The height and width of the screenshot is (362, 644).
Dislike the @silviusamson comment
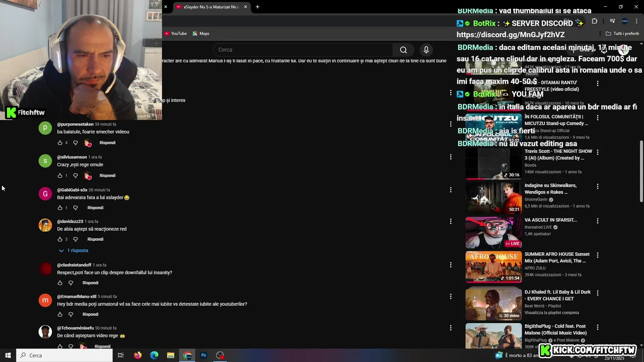tap(75, 175)
